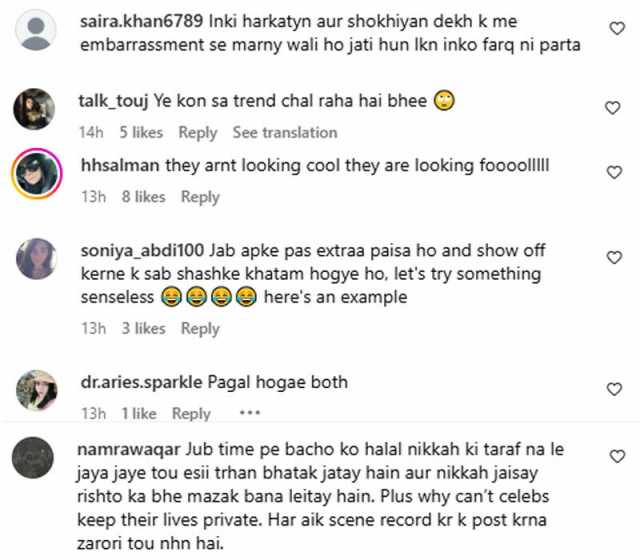The width and height of the screenshot is (640, 560).
Task: Like namrawaqar's comment heart icon
Action: (617, 456)
